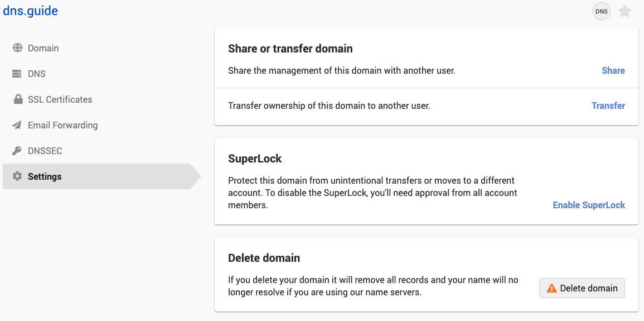Select the Settings sidebar label
This screenshot has width=644, height=321.
tap(45, 176)
